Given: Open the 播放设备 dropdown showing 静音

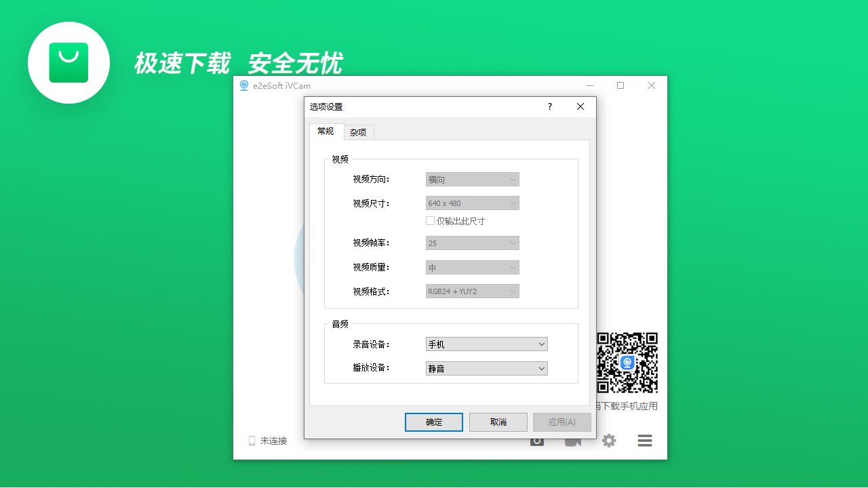Looking at the screenshot, I should point(486,369).
